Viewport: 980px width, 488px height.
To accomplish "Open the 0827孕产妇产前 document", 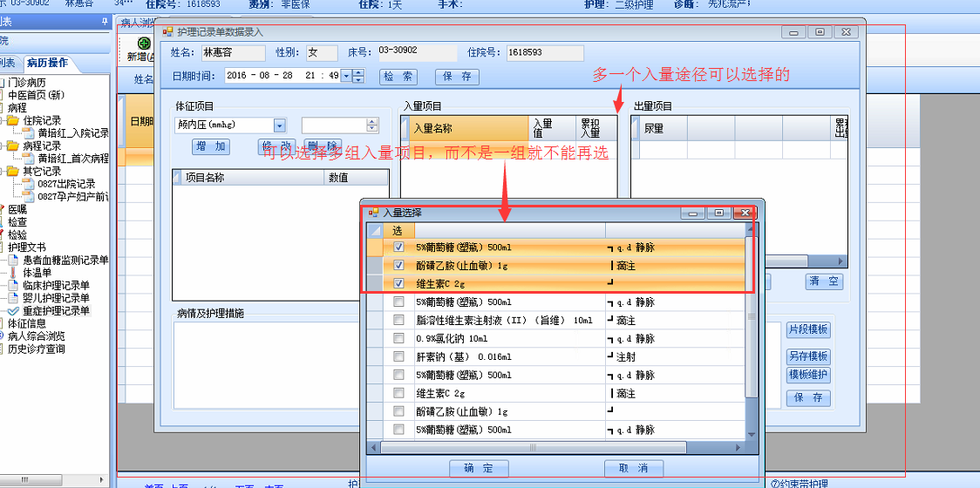I will tap(72, 196).
